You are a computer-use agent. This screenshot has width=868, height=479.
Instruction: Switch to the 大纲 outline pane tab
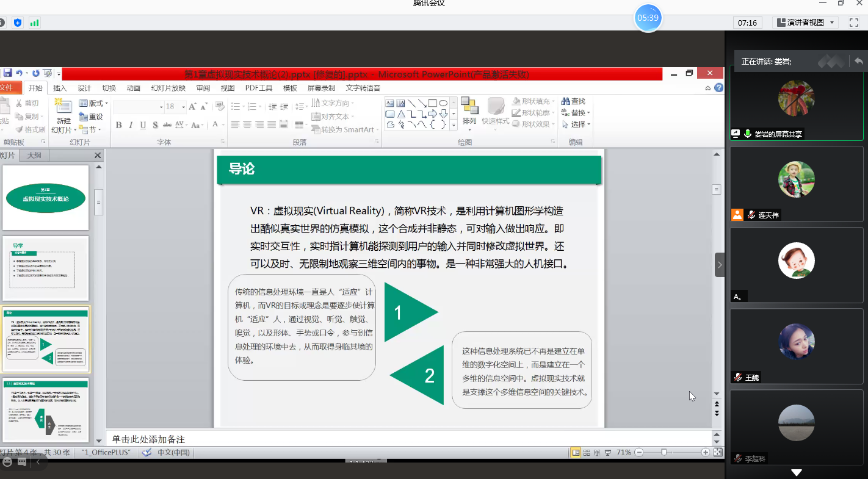pos(34,156)
